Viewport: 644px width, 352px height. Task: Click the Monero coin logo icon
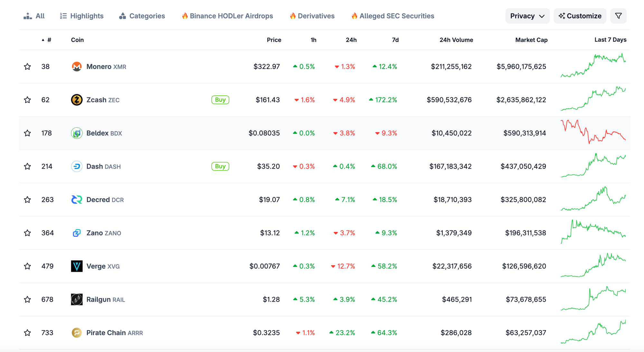[77, 67]
